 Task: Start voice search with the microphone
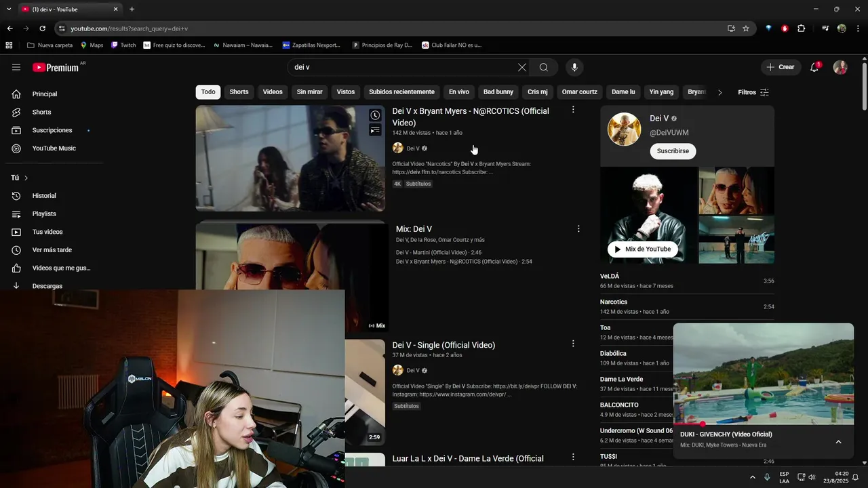click(x=574, y=67)
